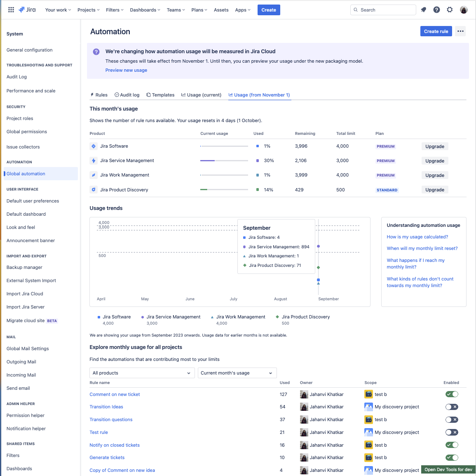Screen dimensions: 476x476
Task: Click the search magnifier icon
Action: click(356, 10)
